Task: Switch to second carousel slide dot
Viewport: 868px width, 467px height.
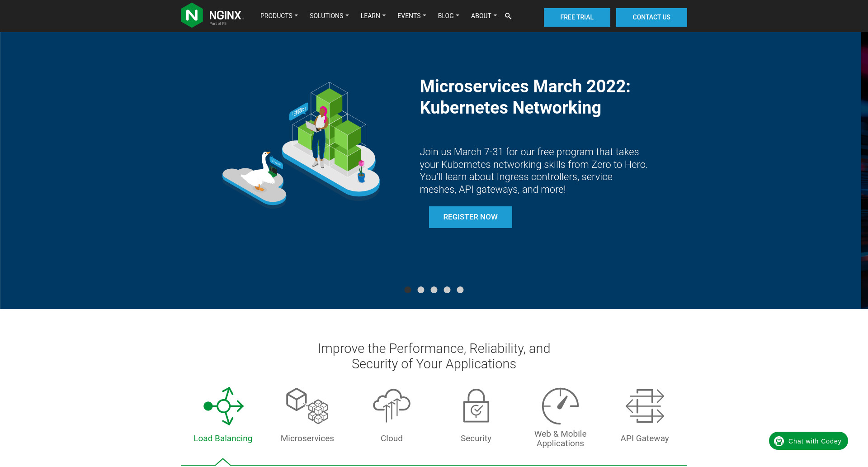Action: (x=421, y=290)
